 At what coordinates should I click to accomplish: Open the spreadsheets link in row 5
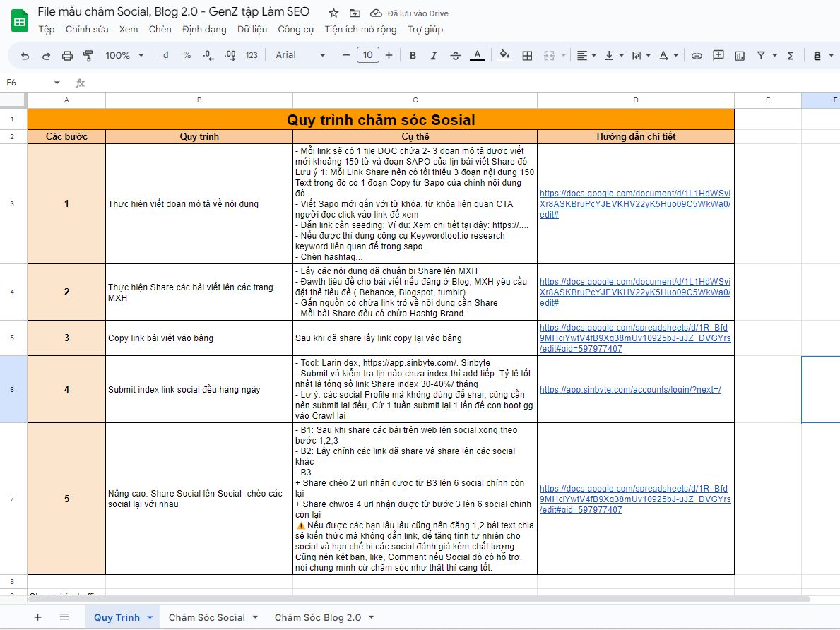pyautogui.click(x=635, y=338)
